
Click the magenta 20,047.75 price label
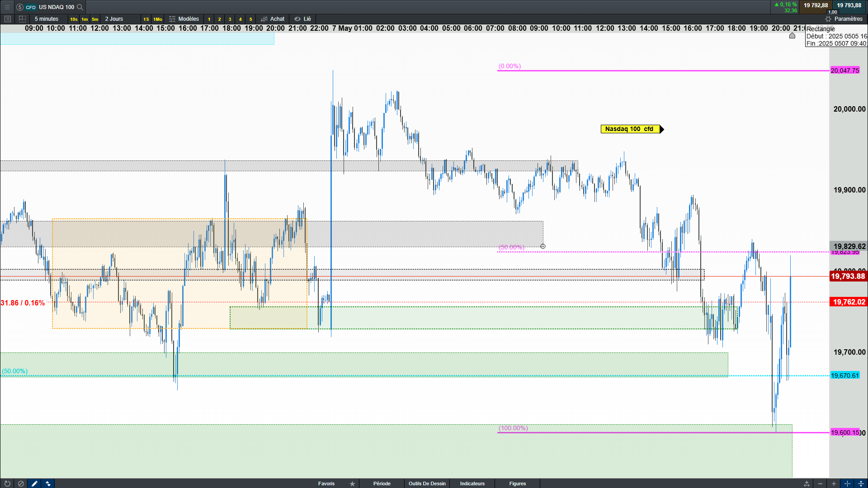tap(844, 70)
